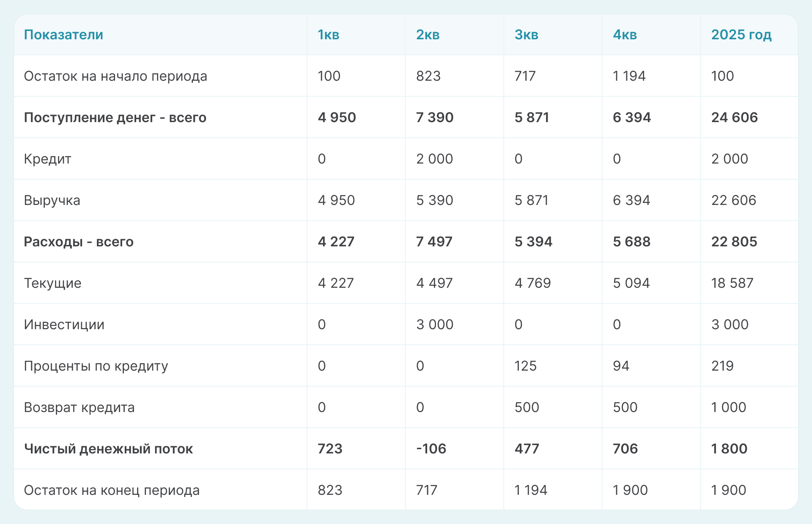Select the Остаток на начало периода row label
This screenshot has height=524, width=812.
tap(115, 76)
